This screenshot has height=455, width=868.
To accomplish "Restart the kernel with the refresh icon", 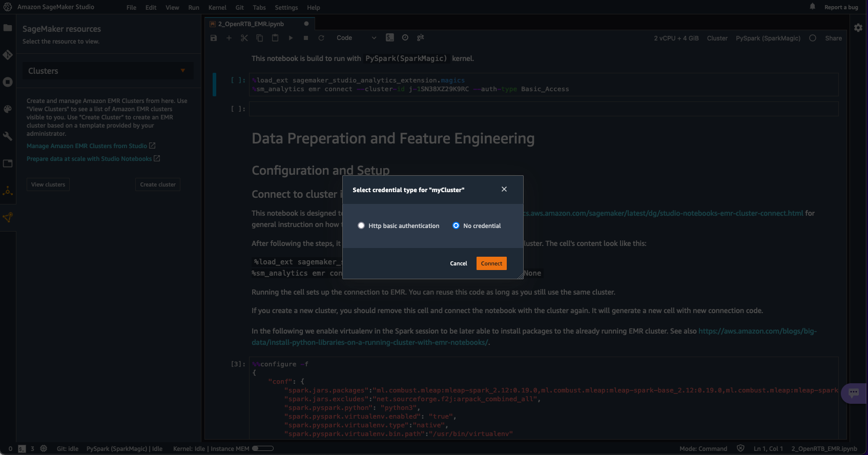I will (321, 38).
